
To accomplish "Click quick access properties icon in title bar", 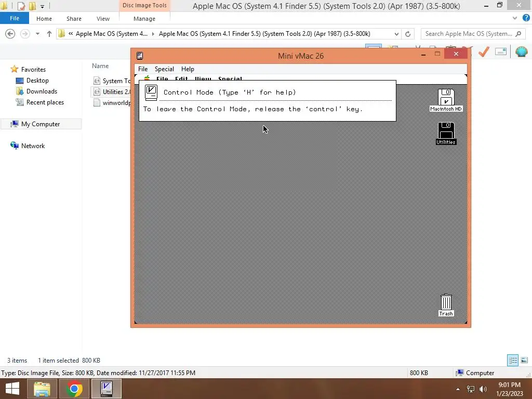I will [21, 6].
